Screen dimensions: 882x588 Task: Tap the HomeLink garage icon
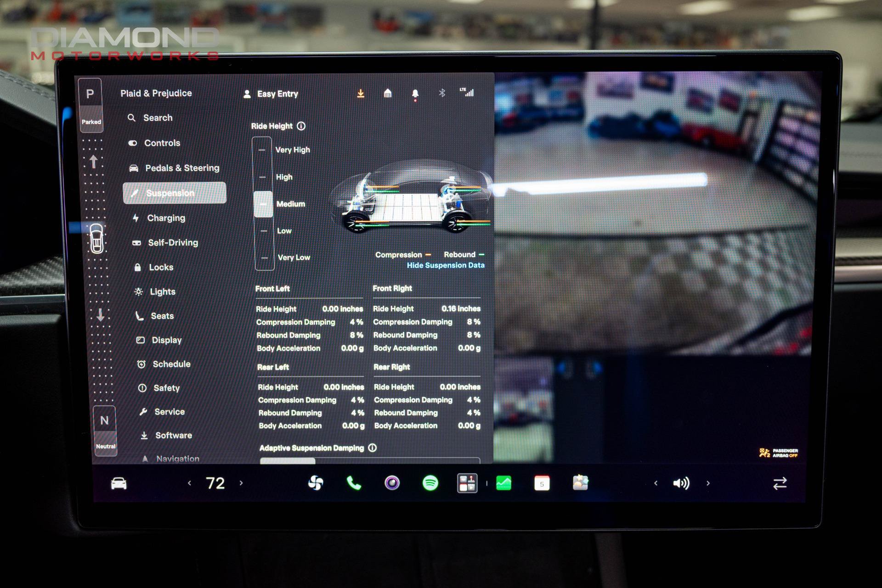[388, 94]
